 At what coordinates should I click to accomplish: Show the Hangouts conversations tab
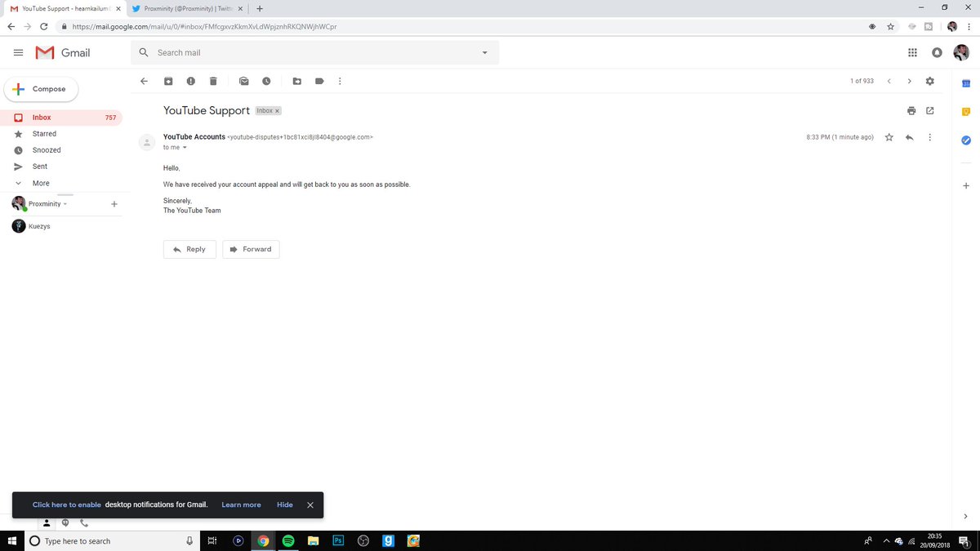click(x=65, y=522)
